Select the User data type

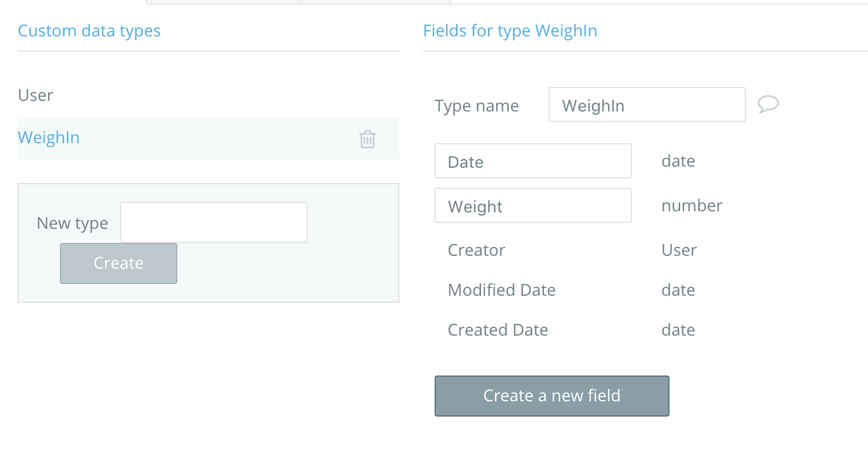tap(36, 95)
